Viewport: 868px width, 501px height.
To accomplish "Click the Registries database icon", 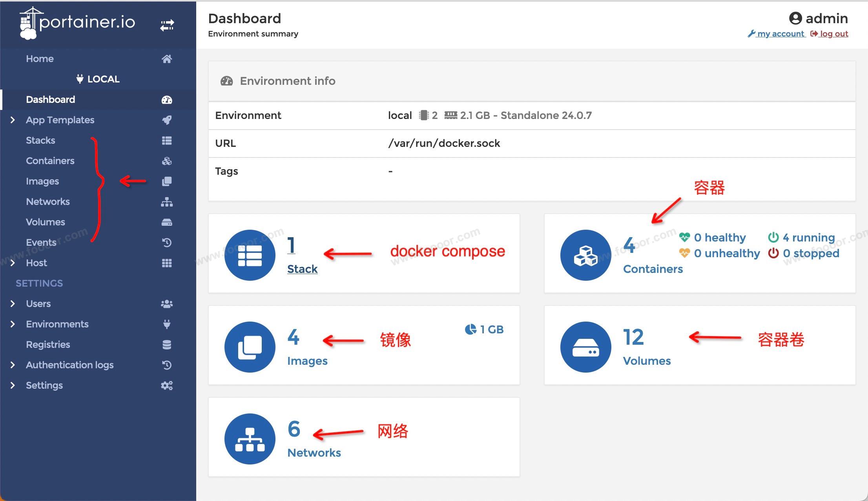I will pos(167,345).
